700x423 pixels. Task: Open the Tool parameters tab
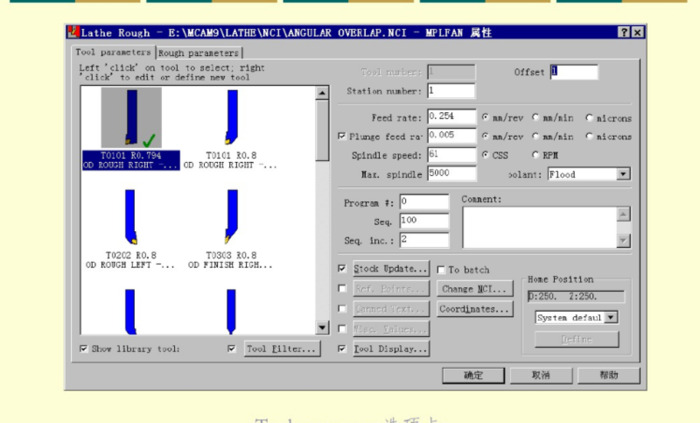(113, 52)
